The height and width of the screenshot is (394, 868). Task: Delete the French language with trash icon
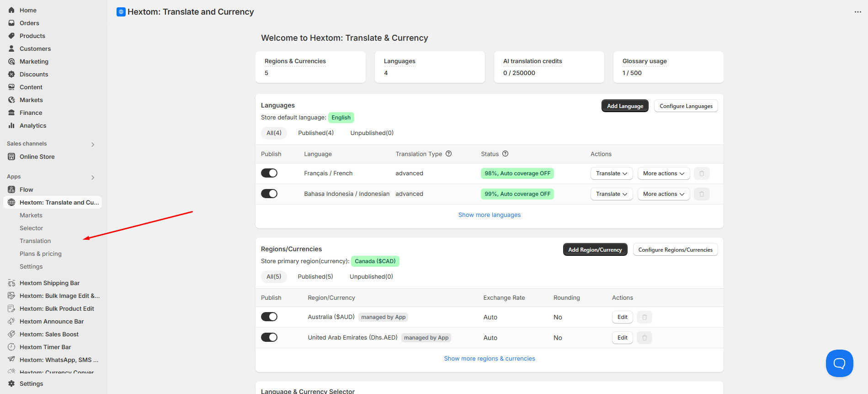(x=702, y=173)
